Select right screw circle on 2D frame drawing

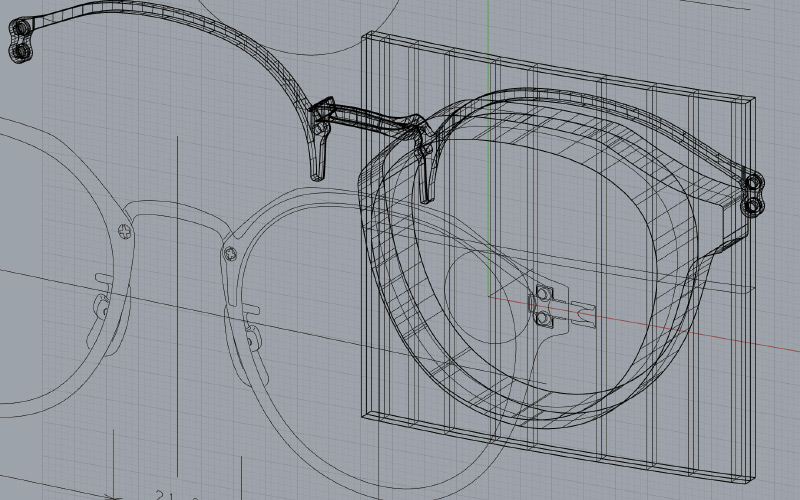(229, 252)
